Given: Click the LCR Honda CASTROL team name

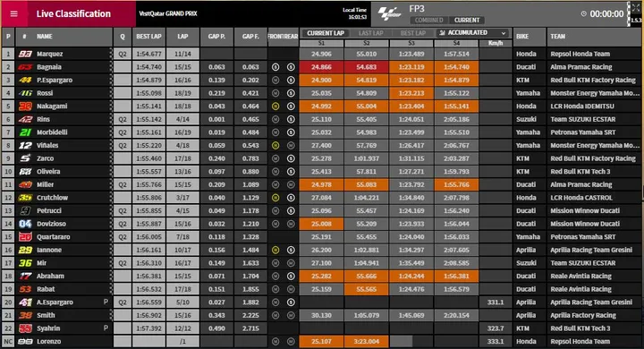Looking at the screenshot, I should coord(581,198).
